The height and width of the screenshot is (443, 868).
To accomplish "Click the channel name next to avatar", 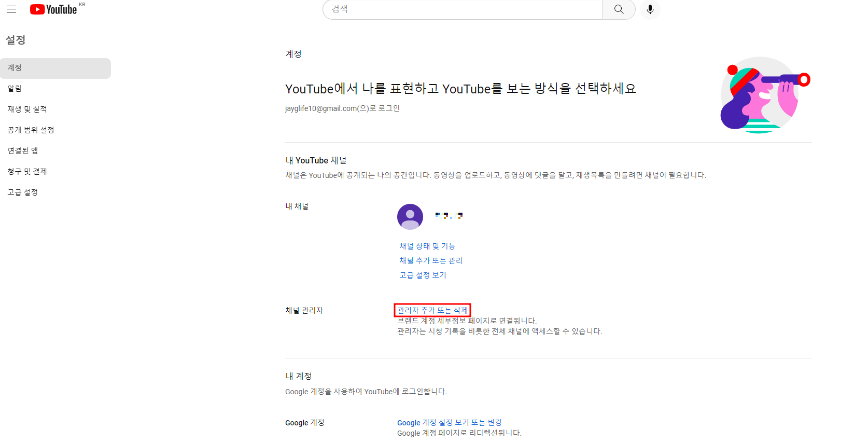I will [449, 215].
